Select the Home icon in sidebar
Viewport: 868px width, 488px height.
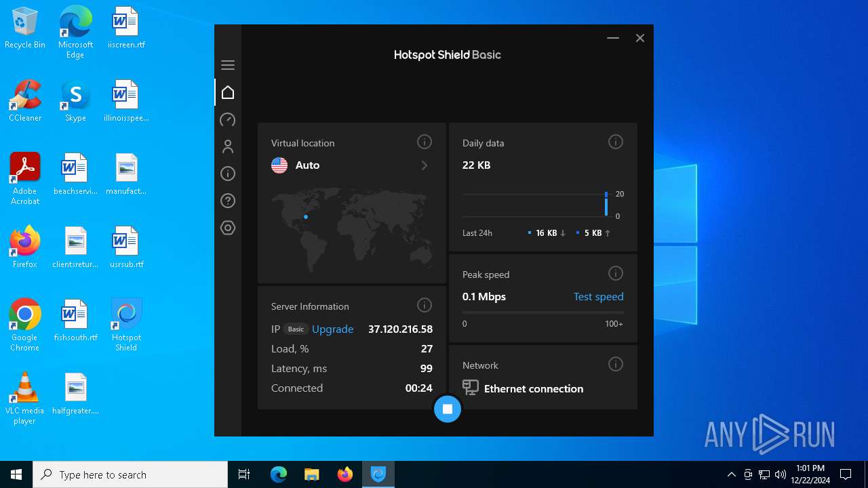[228, 92]
